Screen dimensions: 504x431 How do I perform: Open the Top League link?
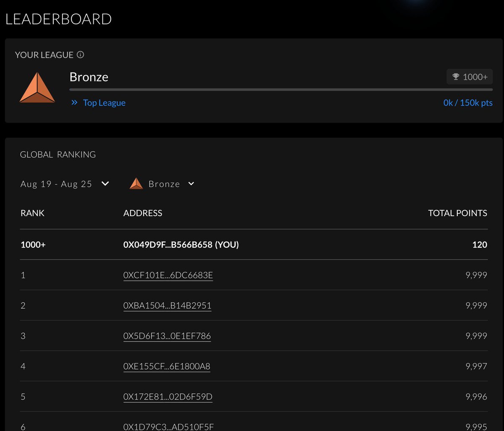click(104, 103)
